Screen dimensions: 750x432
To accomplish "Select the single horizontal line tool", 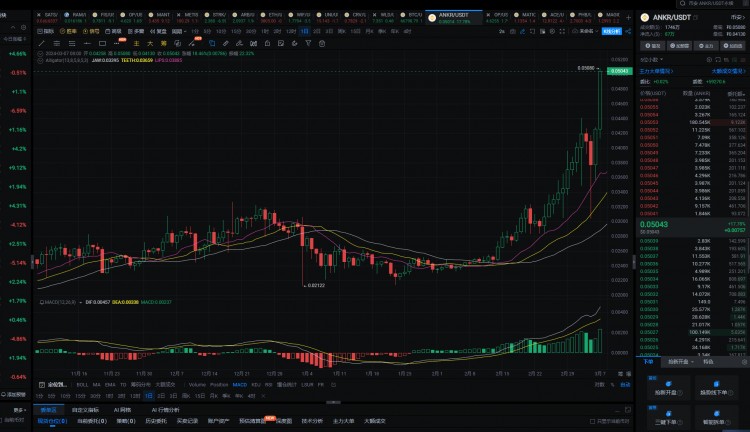I will pyautogui.click(x=87, y=44).
